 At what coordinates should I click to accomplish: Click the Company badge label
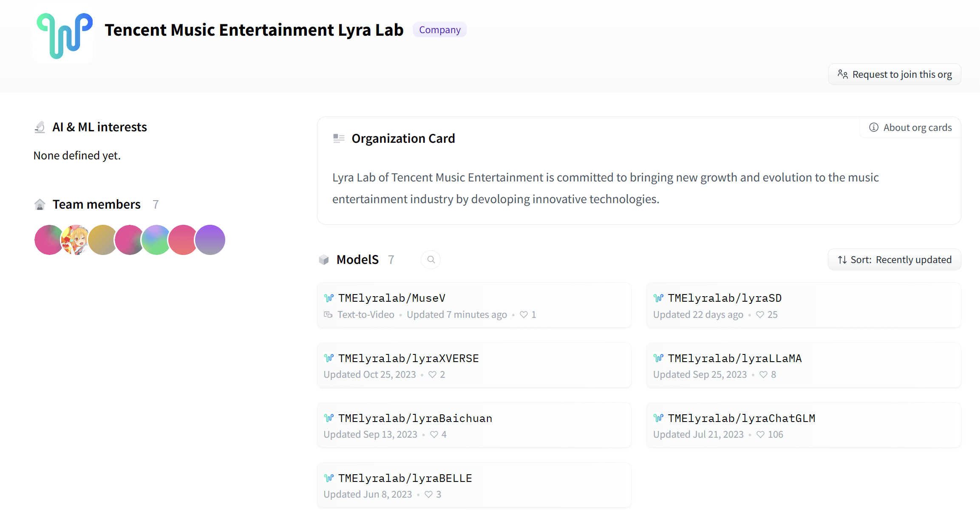pos(439,30)
